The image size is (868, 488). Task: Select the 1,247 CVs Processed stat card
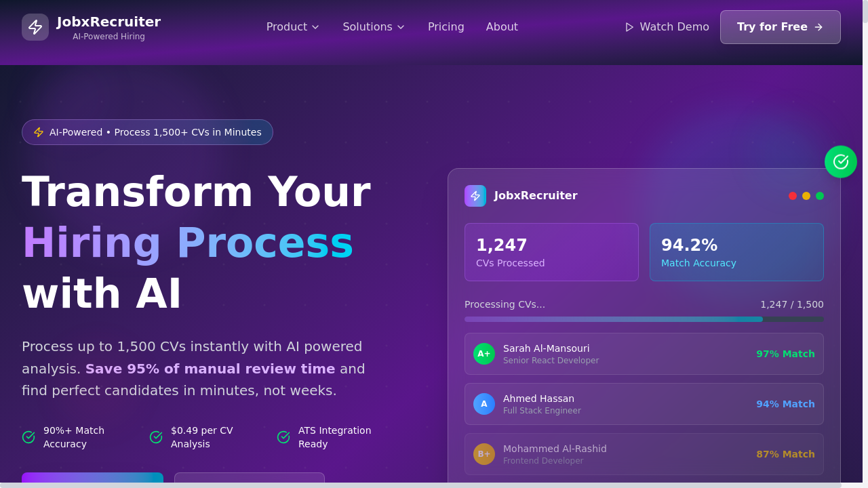click(x=551, y=252)
